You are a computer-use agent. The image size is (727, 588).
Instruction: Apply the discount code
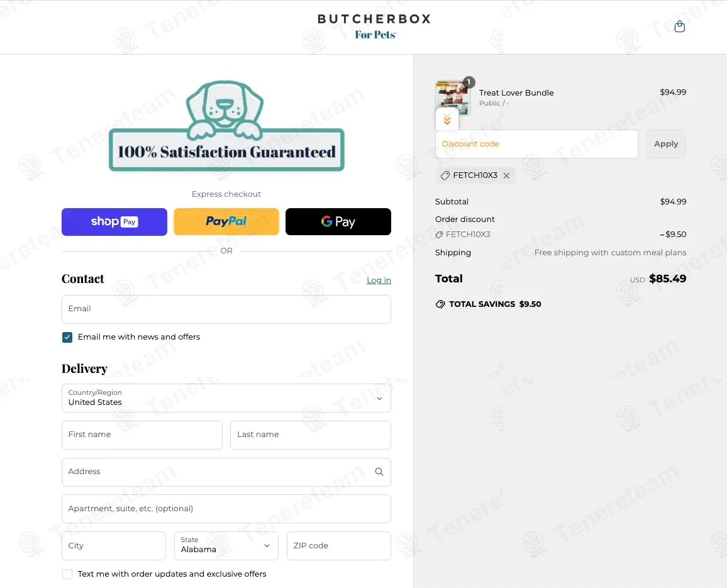pos(666,144)
